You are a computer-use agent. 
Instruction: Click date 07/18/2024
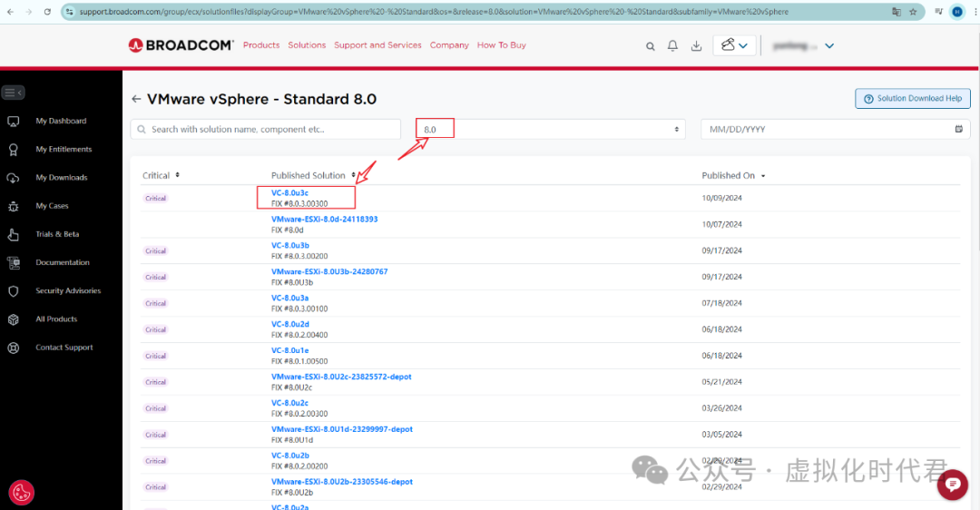tap(722, 303)
